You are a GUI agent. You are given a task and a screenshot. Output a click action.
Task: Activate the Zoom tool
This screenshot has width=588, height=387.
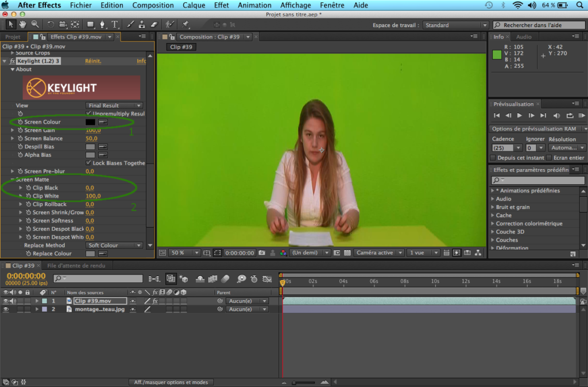(35, 25)
